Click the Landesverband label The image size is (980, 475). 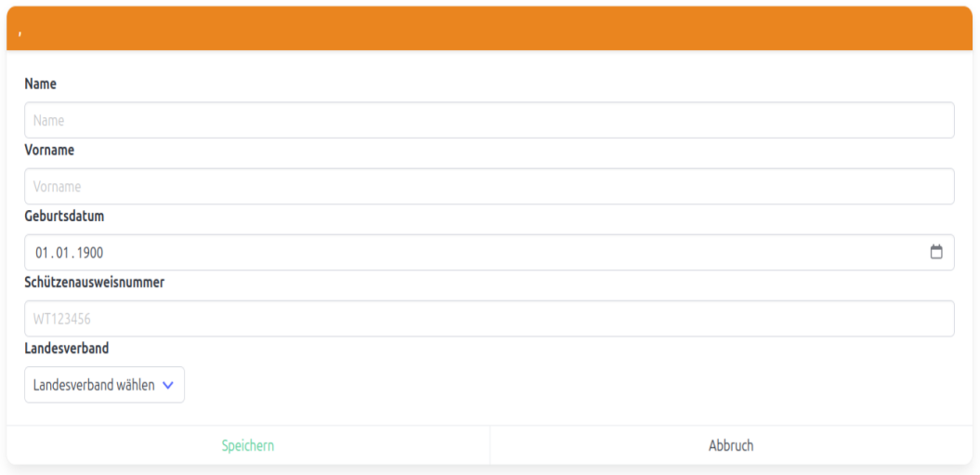pos(66,349)
